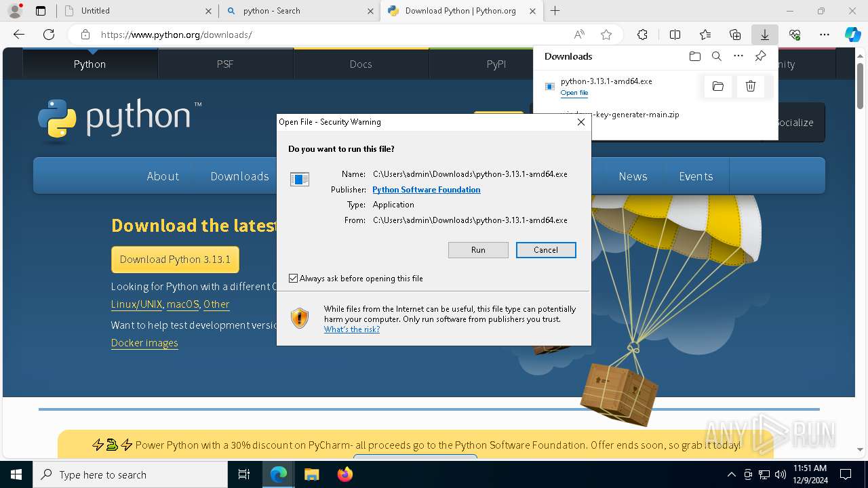This screenshot has width=868, height=488.
Task: Click the Downloads toolbar icon
Action: tap(764, 35)
